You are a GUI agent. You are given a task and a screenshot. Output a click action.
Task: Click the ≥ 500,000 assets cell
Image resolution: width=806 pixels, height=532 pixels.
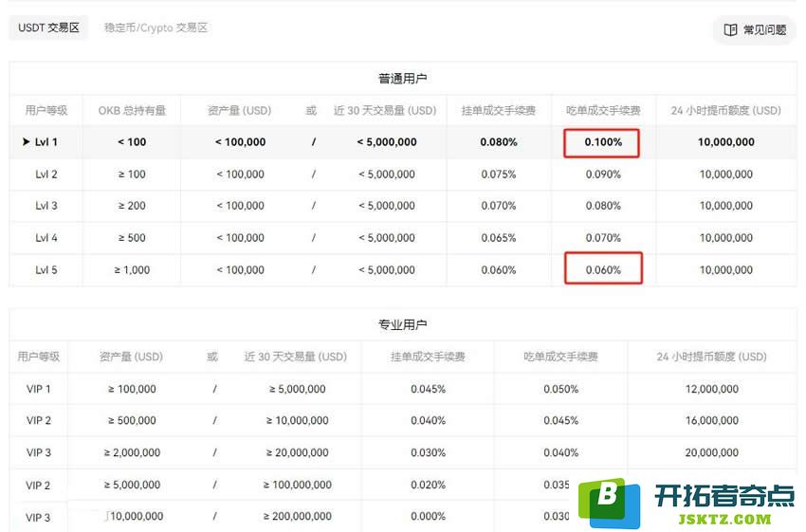click(132, 420)
